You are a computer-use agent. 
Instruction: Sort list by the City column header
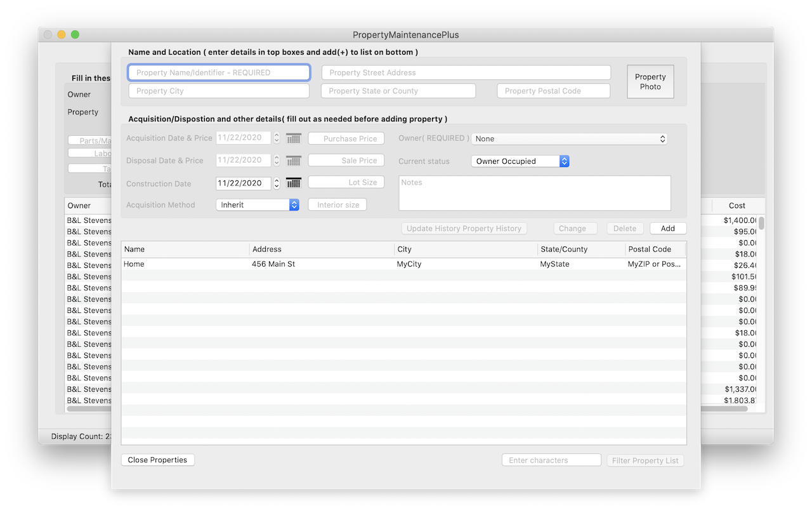tap(465, 250)
